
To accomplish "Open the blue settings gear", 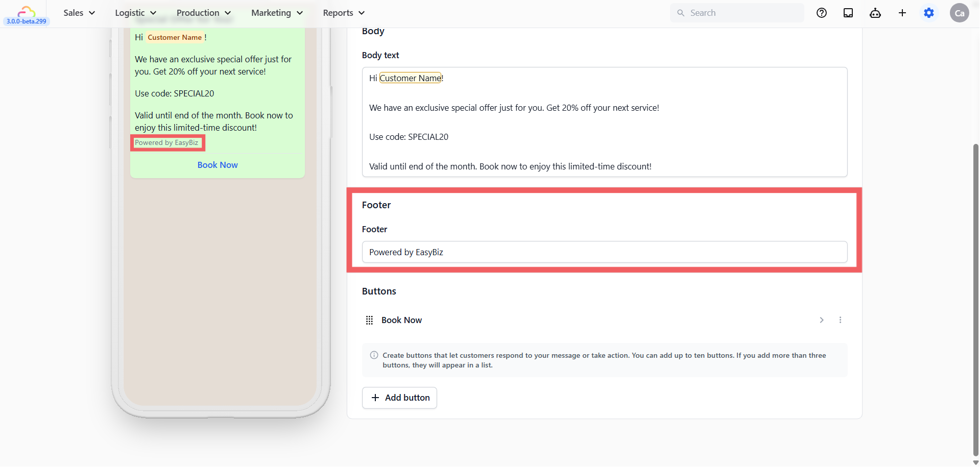I will [929, 13].
